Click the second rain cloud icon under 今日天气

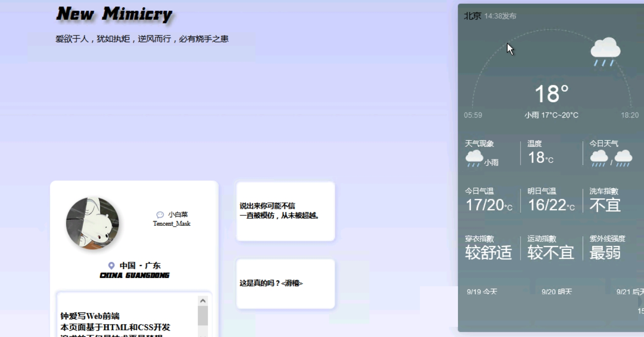623,158
